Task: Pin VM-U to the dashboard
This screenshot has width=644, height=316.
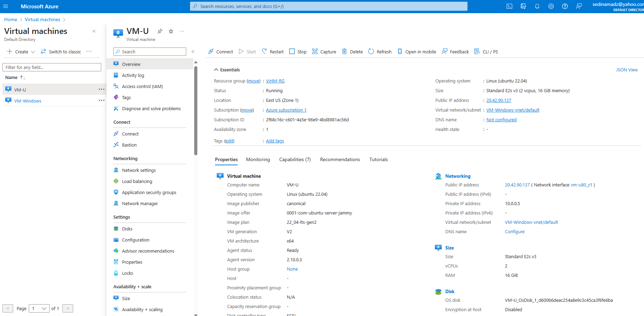Action: click(160, 31)
